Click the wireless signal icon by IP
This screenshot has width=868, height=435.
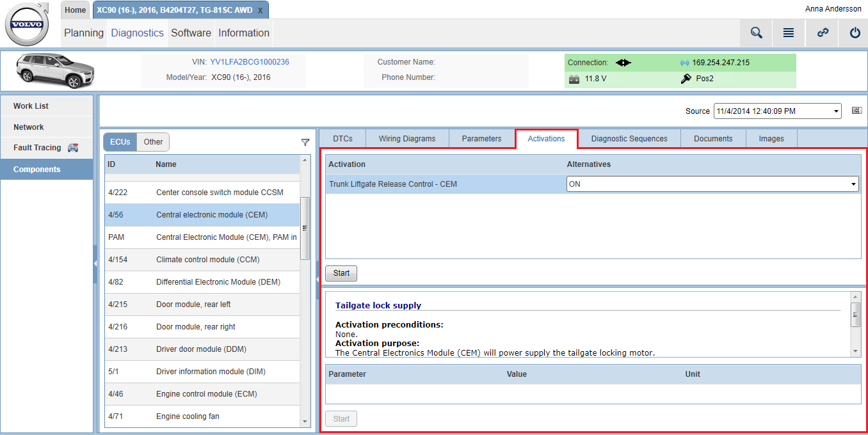click(684, 63)
